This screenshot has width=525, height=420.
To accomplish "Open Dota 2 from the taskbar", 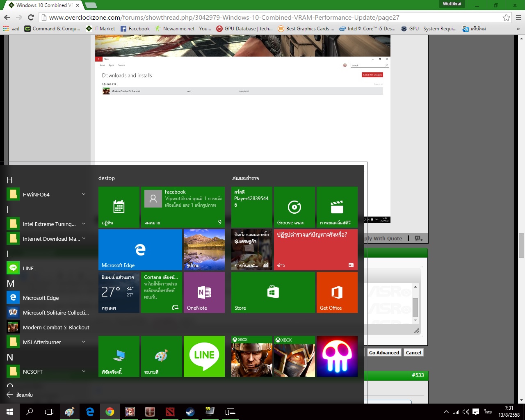I will (x=170, y=412).
